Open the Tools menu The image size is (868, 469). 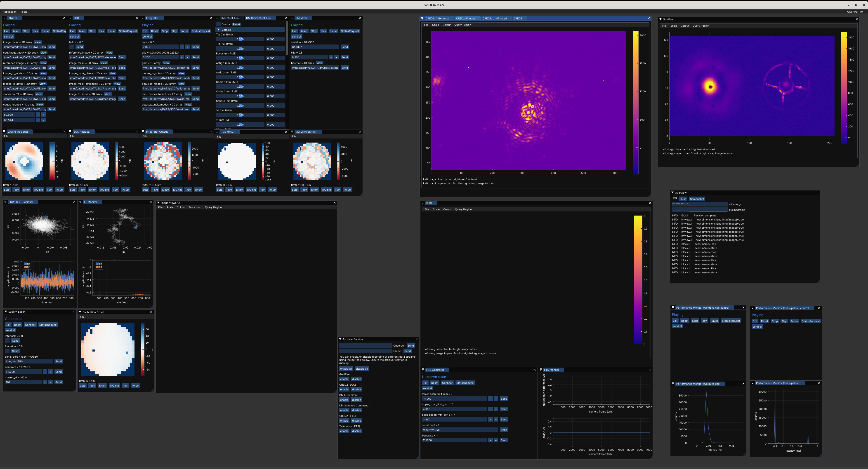[x=24, y=12]
